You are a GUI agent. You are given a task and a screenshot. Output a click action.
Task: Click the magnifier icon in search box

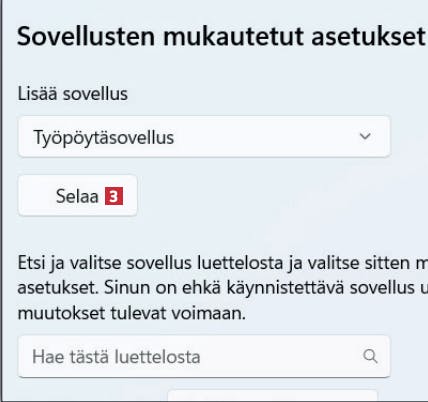(x=370, y=356)
